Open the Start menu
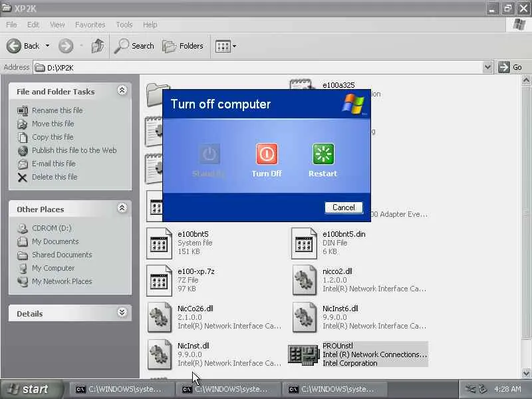The width and height of the screenshot is (532, 399). coord(31,389)
